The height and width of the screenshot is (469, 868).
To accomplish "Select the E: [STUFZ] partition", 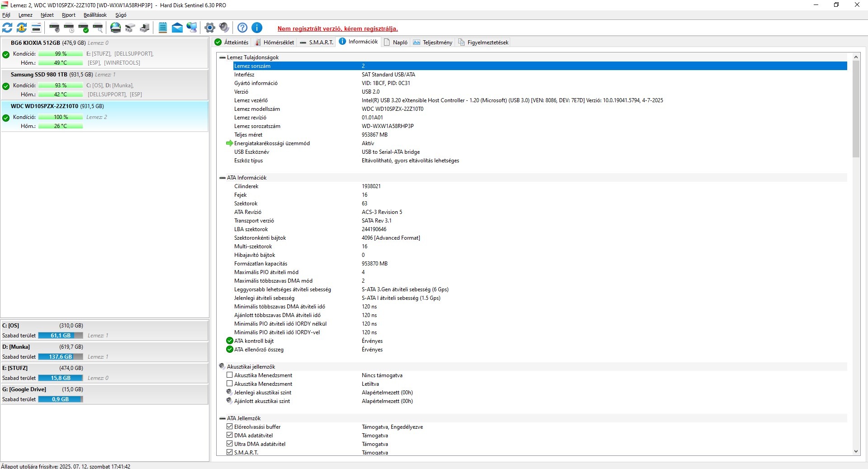I will [104, 373].
